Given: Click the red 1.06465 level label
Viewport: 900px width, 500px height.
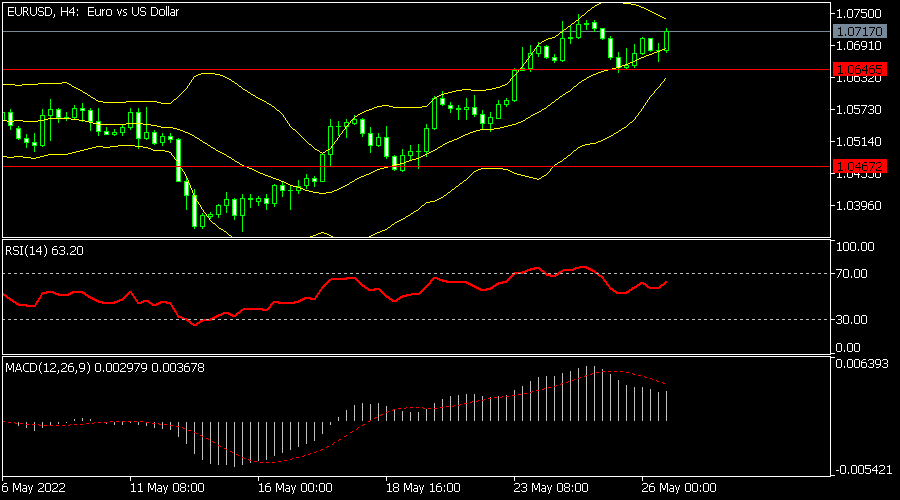Looking at the screenshot, I should click(x=859, y=69).
